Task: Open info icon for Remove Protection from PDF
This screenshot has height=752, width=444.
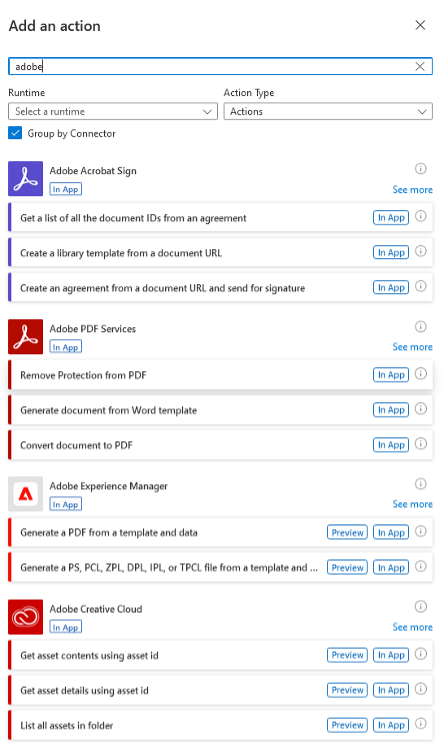Action: 421,374
